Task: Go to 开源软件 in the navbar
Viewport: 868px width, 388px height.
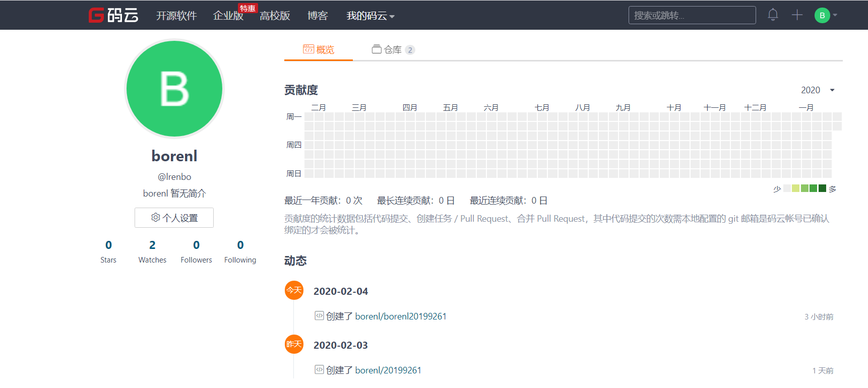Action: point(176,16)
